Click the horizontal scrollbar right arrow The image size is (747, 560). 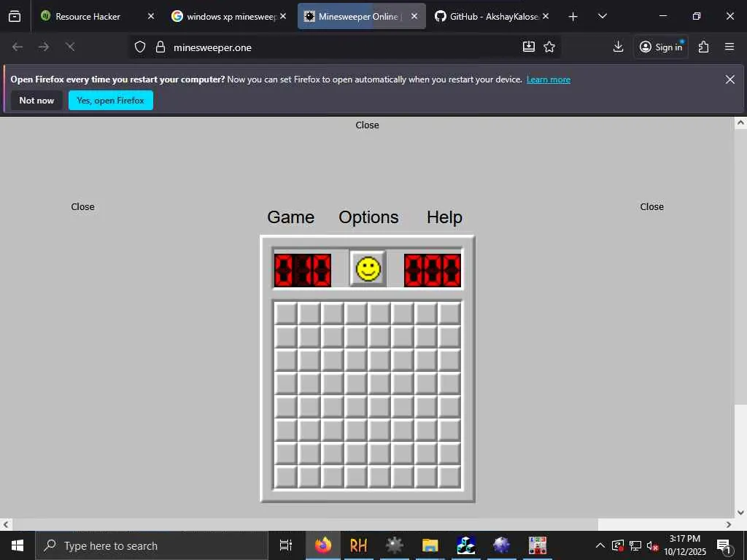[x=729, y=524]
